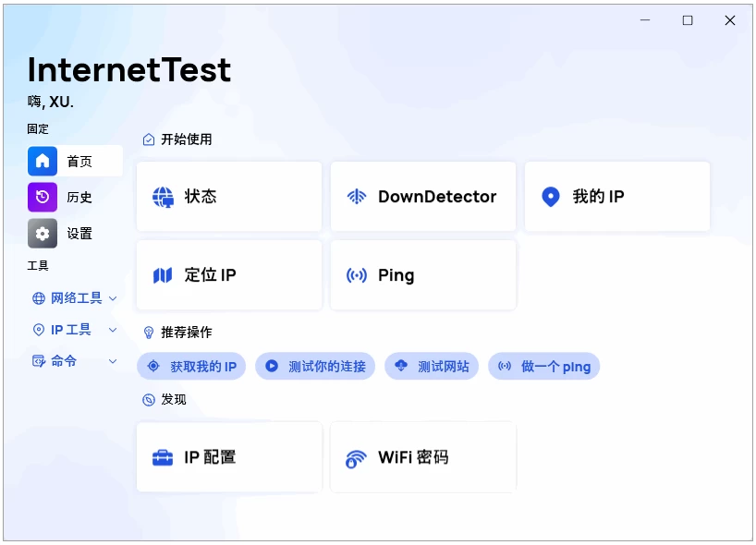Start the Ping tool

pos(422,274)
